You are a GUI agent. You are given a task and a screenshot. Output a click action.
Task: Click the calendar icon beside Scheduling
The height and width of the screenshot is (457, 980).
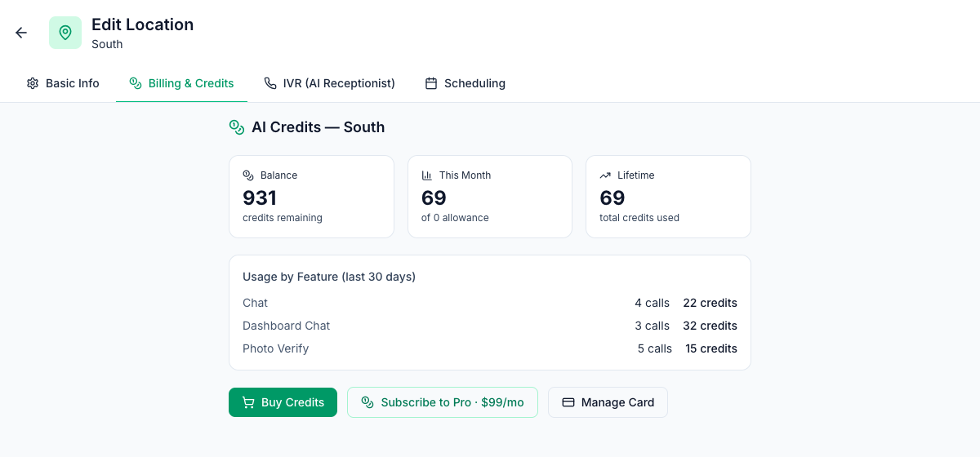point(431,83)
